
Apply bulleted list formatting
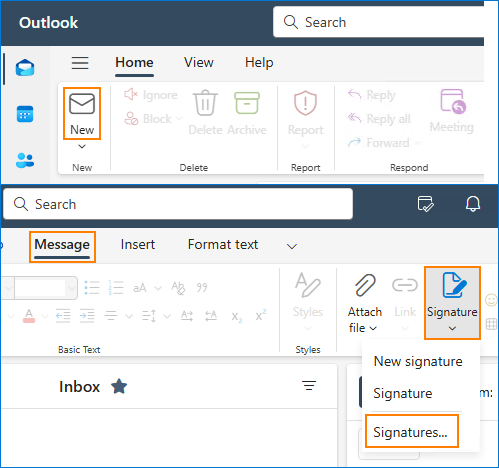[92, 287]
